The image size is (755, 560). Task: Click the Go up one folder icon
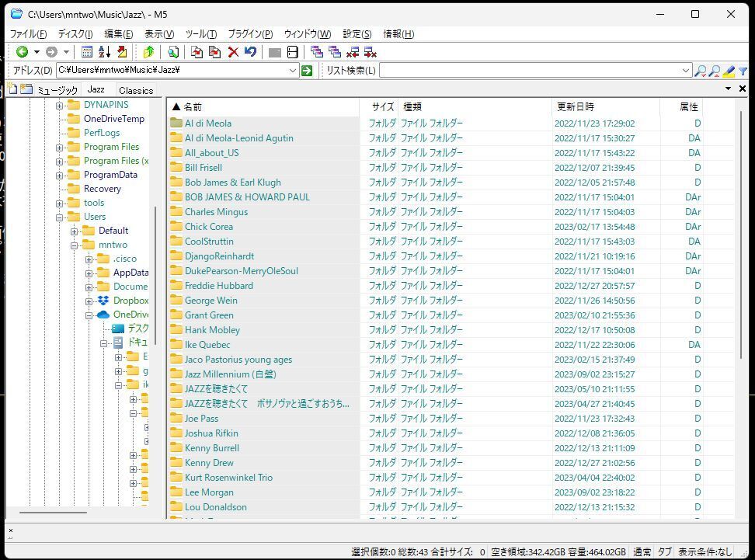click(x=148, y=52)
